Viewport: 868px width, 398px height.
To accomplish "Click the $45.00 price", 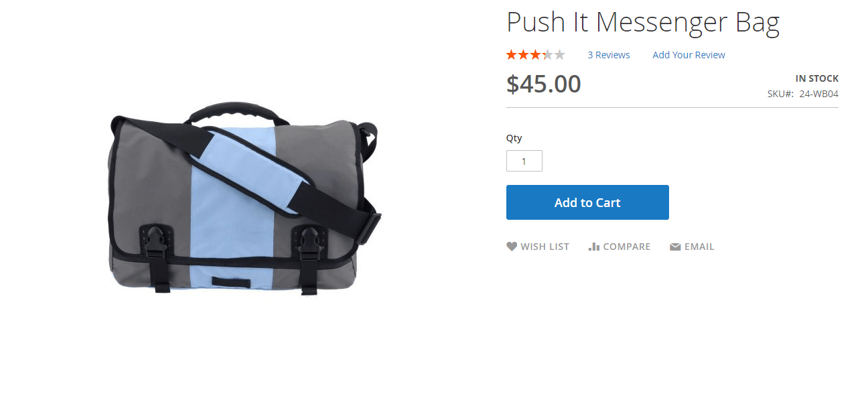I will [544, 84].
